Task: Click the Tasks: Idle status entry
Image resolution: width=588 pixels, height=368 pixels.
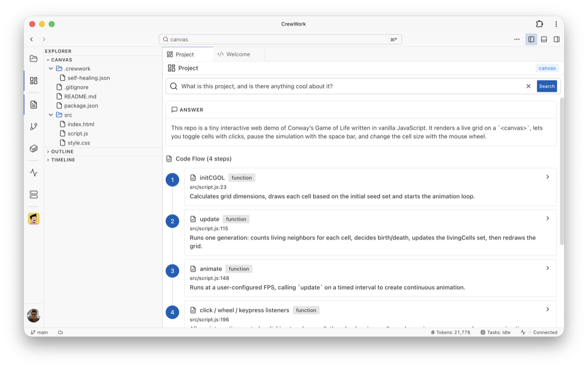Action: [495, 332]
